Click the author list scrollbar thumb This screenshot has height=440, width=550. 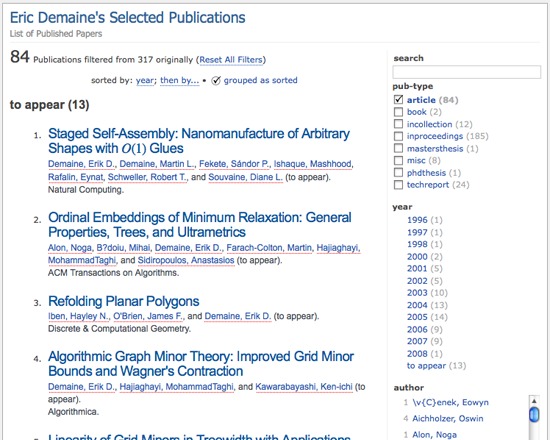[x=534, y=414]
